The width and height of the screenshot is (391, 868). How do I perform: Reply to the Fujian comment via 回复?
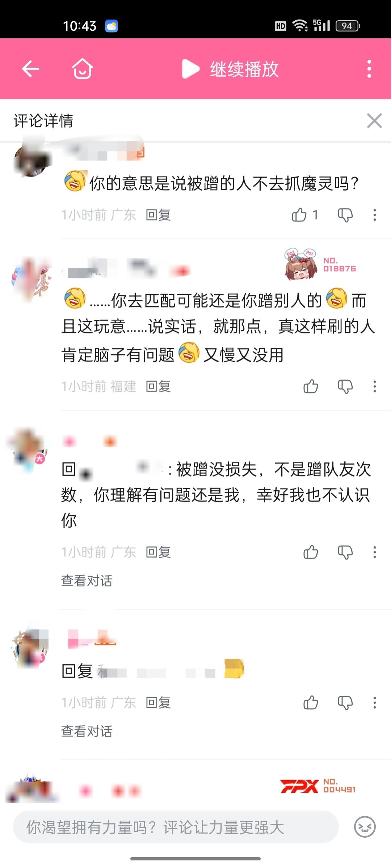158,386
